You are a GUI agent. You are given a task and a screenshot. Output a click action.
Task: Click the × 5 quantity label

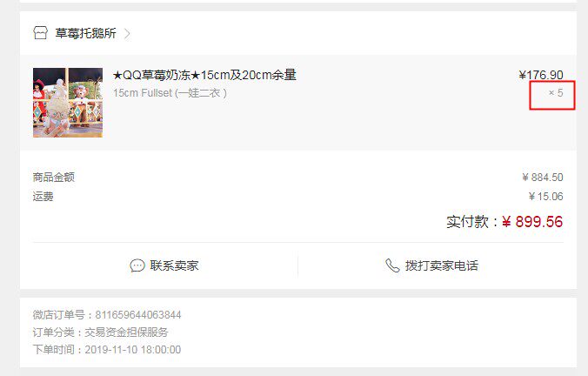point(556,92)
